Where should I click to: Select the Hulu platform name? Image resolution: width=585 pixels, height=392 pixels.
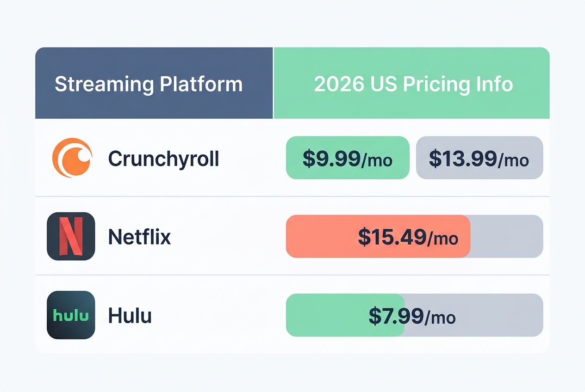(130, 316)
